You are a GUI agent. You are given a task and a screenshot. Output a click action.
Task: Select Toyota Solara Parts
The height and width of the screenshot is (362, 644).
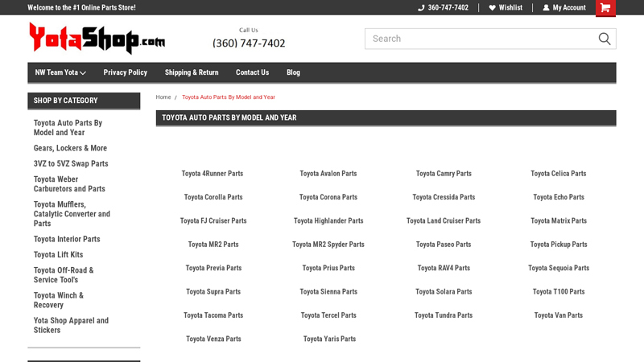click(444, 292)
